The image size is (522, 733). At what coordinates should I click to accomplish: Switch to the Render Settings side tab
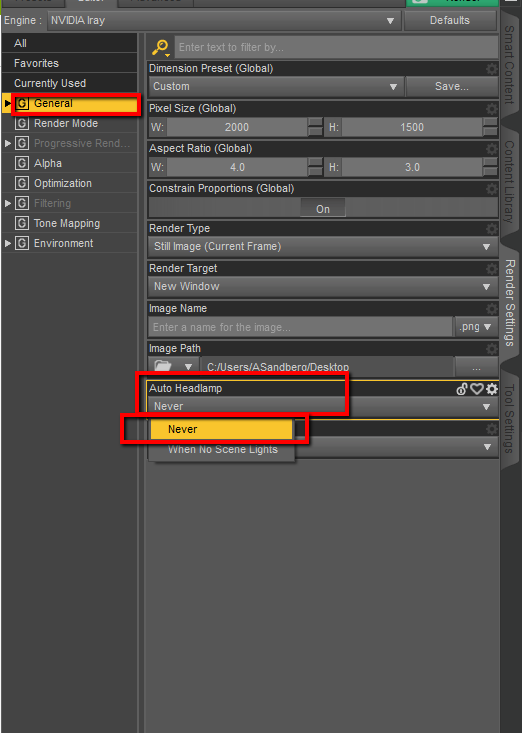pos(510,303)
